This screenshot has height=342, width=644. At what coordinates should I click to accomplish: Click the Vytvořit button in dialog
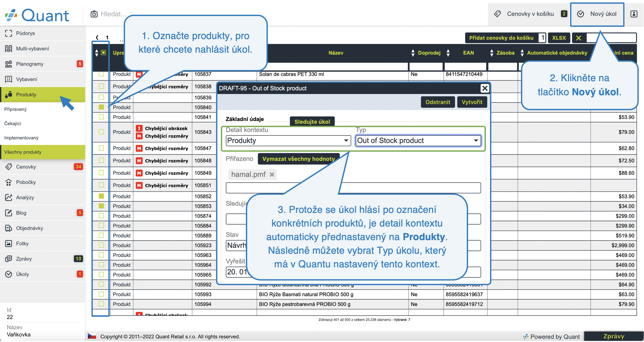tap(472, 102)
